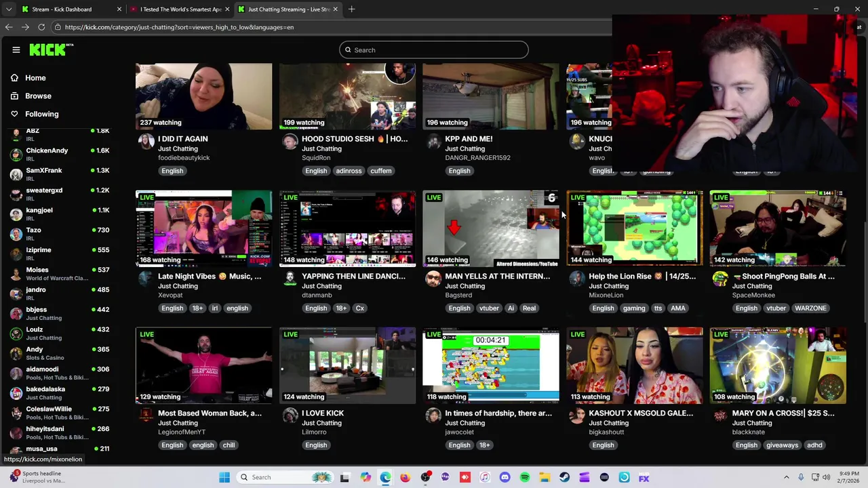Viewport: 868px width, 488px height.
Task: Click the Kick beta logo
Action: point(52,49)
